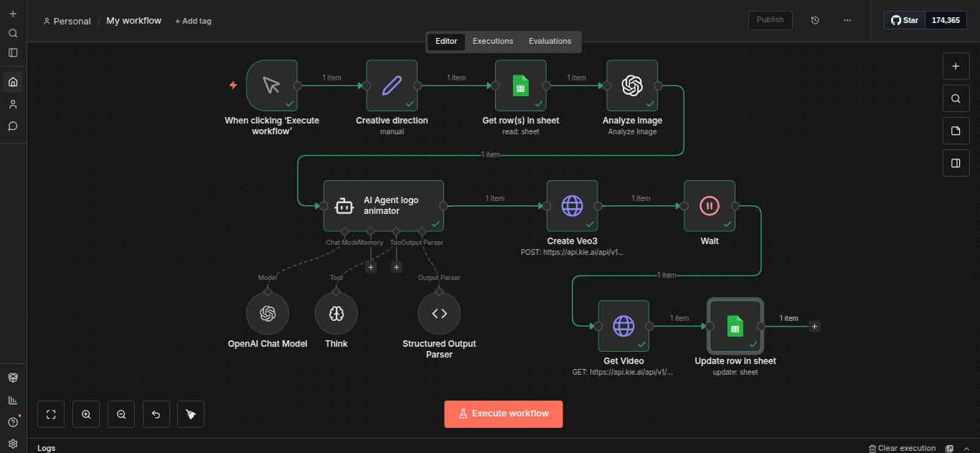The height and width of the screenshot is (453, 980).
Task: Click the Publish button
Action: pos(771,20)
